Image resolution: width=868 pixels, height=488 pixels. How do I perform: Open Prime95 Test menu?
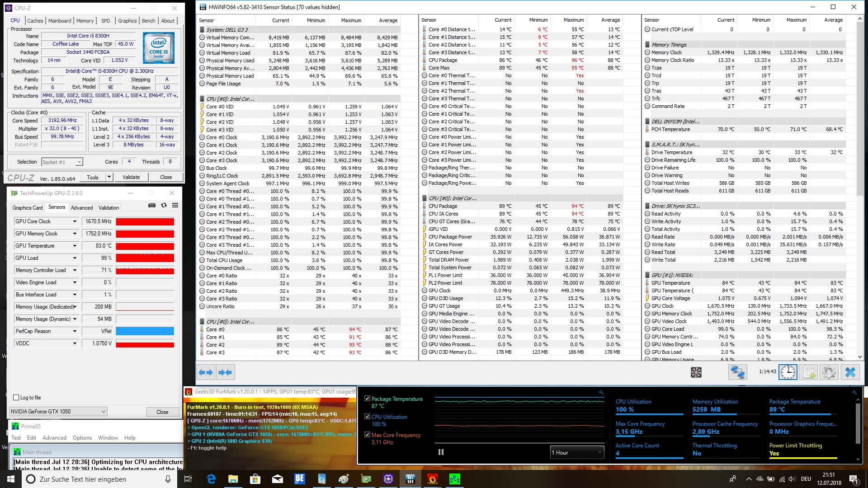pyautogui.click(x=16, y=438)
